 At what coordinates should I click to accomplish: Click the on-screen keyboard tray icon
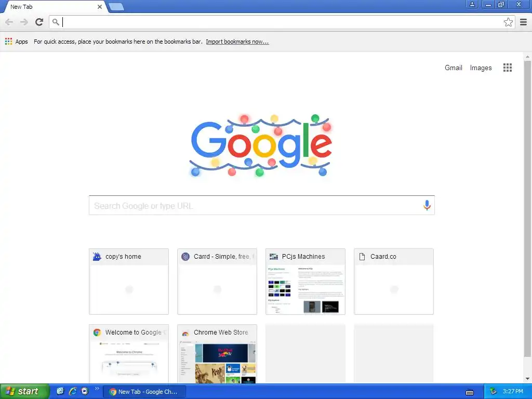pos(470,392)
